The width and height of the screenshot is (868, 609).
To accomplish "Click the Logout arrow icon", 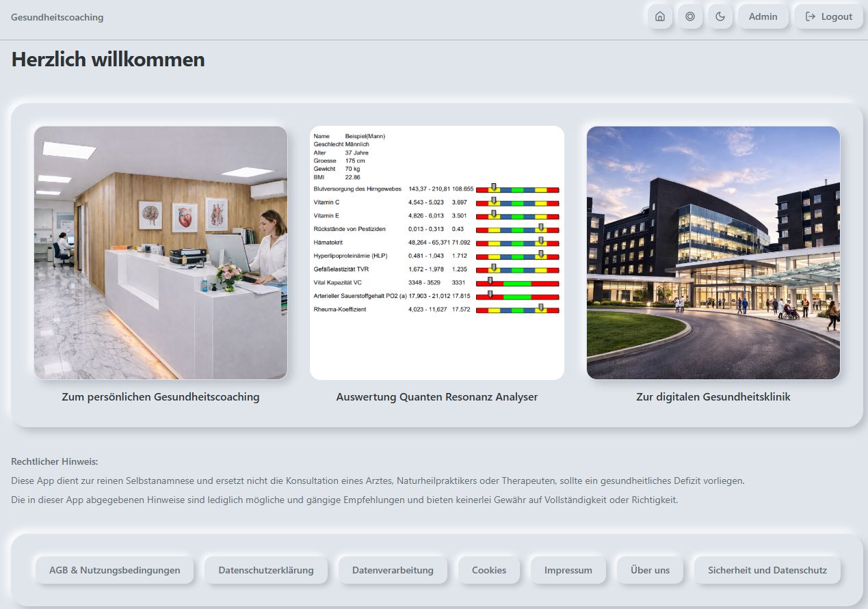I will 810,16.
